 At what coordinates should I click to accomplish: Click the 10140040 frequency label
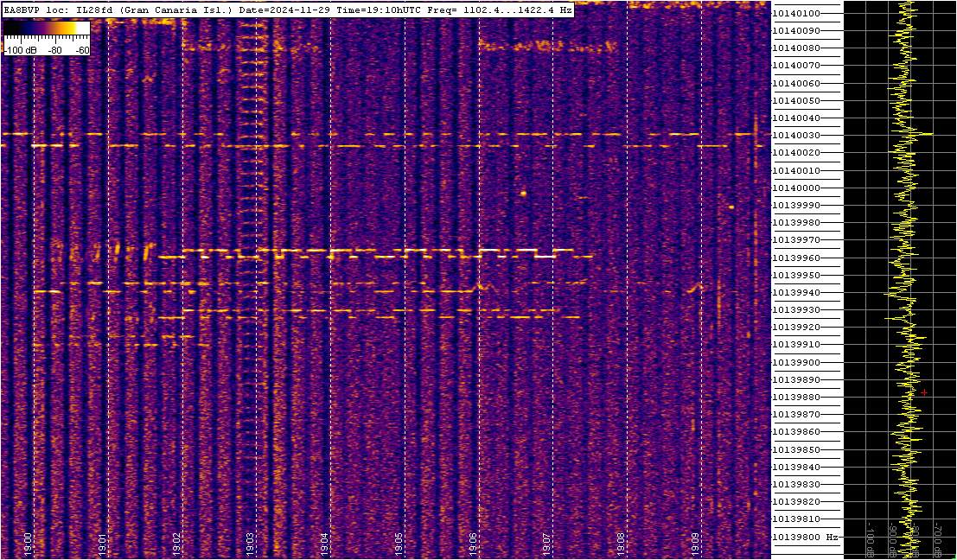(x=796, y=118)
